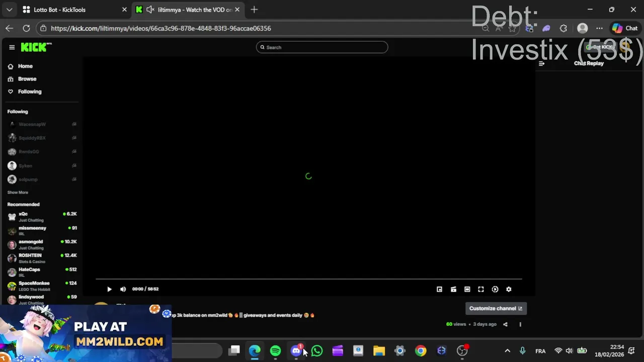The image size is (644, 362).
Task: Open recommended channel lindsywood
Action: tap(42, 300)
